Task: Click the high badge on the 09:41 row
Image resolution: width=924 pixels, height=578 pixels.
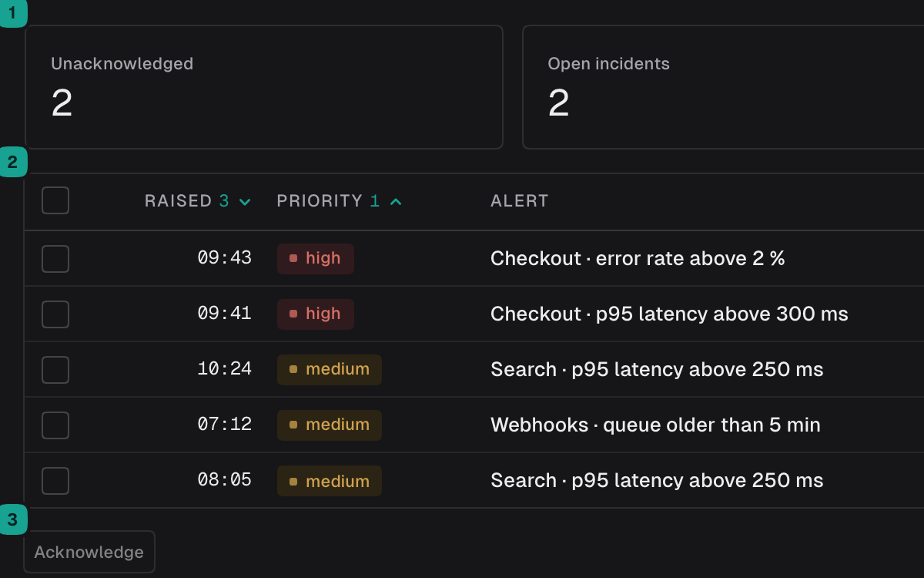Action: point(316,314)
